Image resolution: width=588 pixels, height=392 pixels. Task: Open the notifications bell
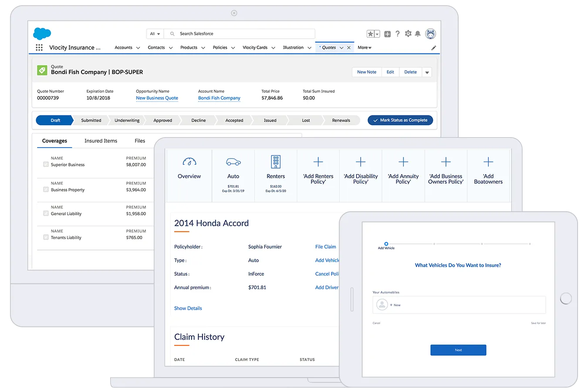coord(418,34)
